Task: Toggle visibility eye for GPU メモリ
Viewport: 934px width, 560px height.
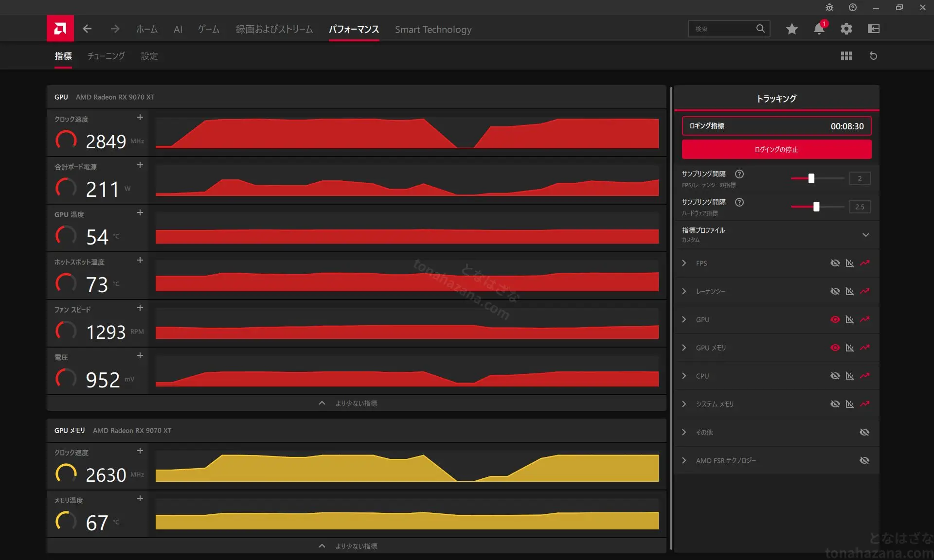Action: (835, 348)
